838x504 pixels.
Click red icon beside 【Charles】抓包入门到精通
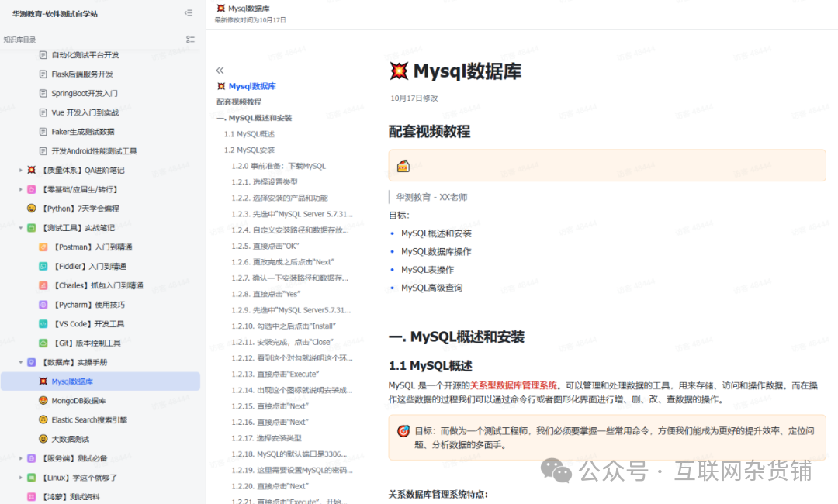43,285
